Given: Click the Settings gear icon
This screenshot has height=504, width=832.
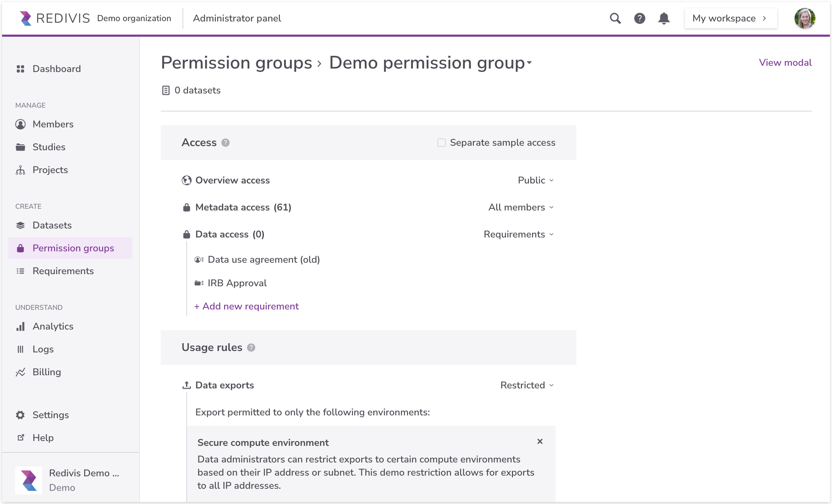Looking at the screenshot, I should coord(20,415).
